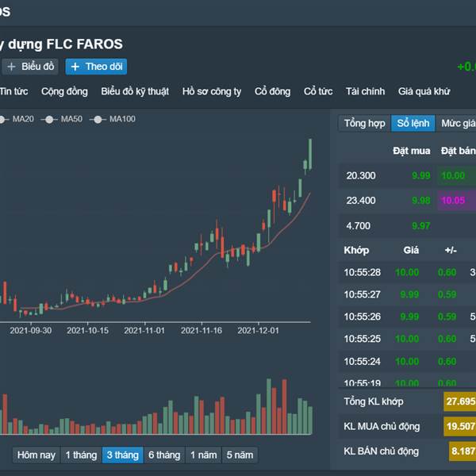Click the 10:55:25 trade row

point(407,339)
